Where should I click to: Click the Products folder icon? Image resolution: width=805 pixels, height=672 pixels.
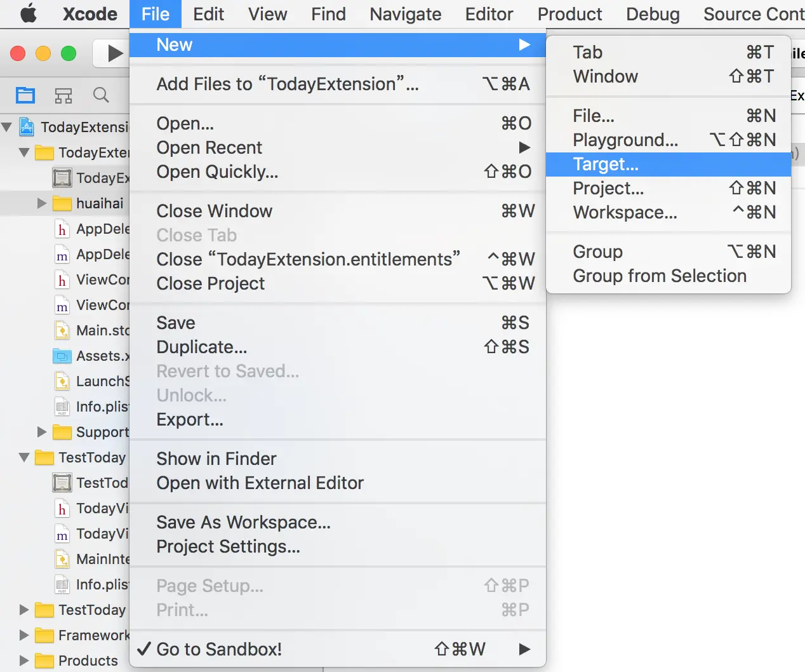tap(44, 661)
